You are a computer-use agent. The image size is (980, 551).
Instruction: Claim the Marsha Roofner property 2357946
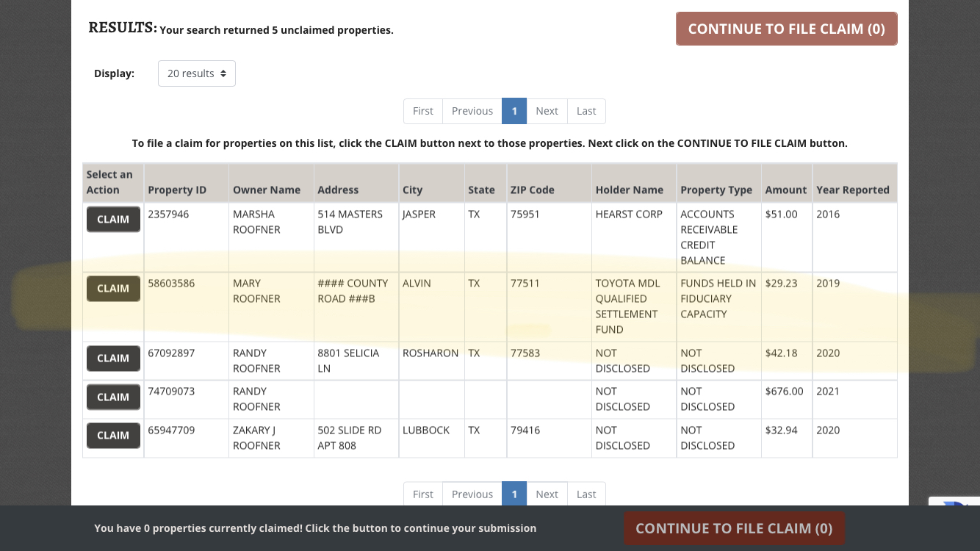(113, 219)
